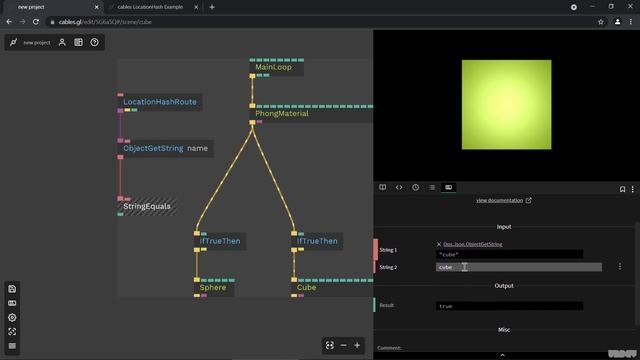The height and width of the screenshot is (360, 640).
Task: Select the IfTrueThen node above Cube
Action: pos(317,241)
